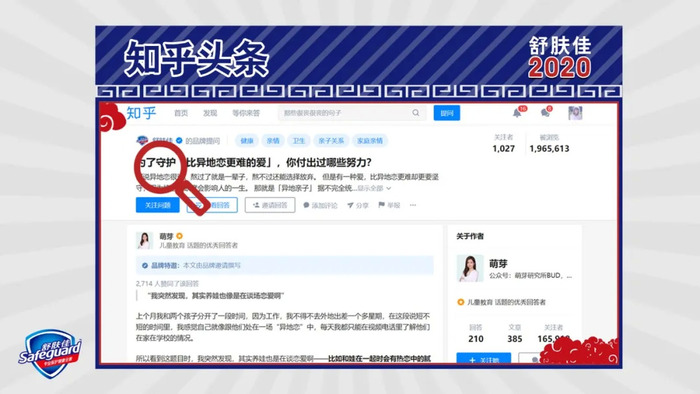Viewport: 700px width, 394px height.
Task: Open the user profile avatar
Action: [x=575, y=113]
